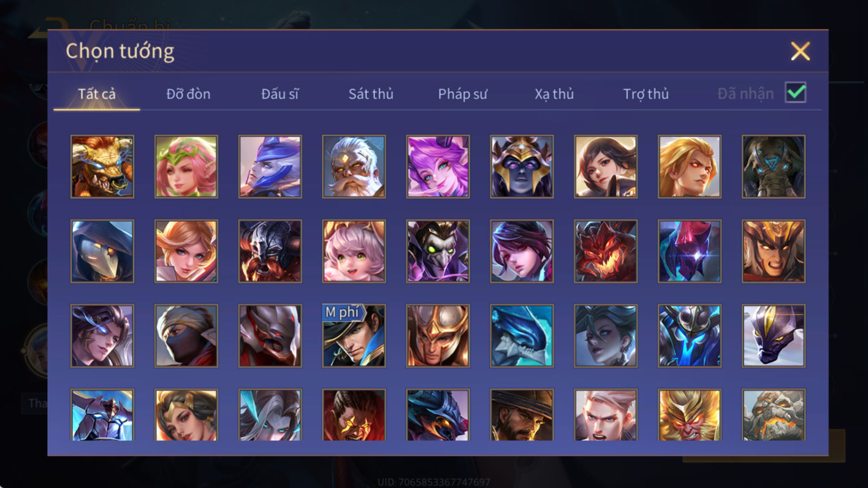Choose the pink-haired girl with green headband

pyautogui.click(x=186, y=166)
